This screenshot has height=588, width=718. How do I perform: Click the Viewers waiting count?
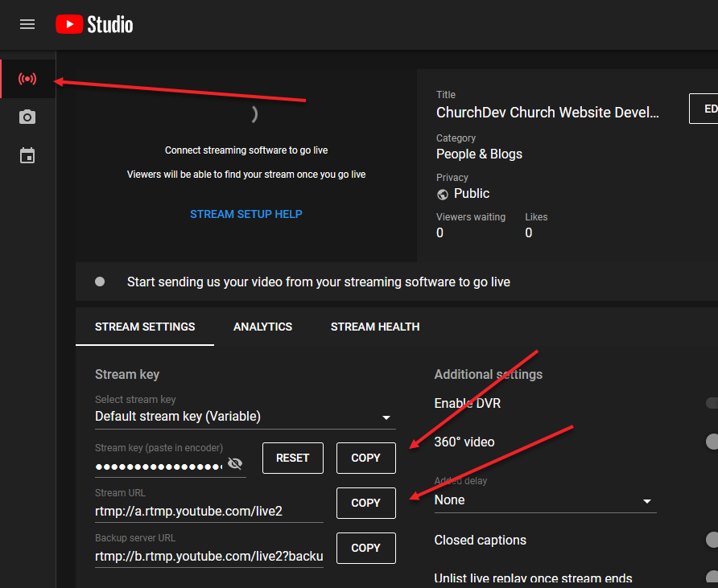click(439, 233)
